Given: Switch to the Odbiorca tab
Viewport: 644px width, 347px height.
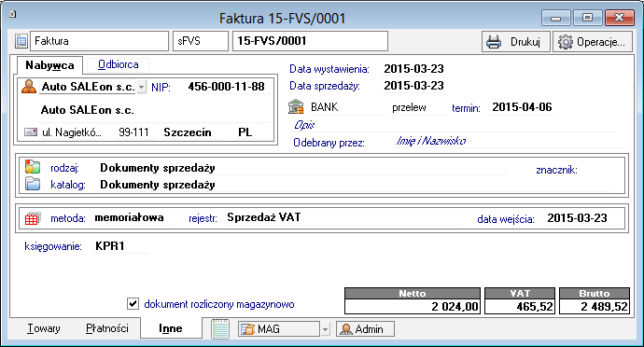Looking at the screenshot, I should [x=119, y=64].
